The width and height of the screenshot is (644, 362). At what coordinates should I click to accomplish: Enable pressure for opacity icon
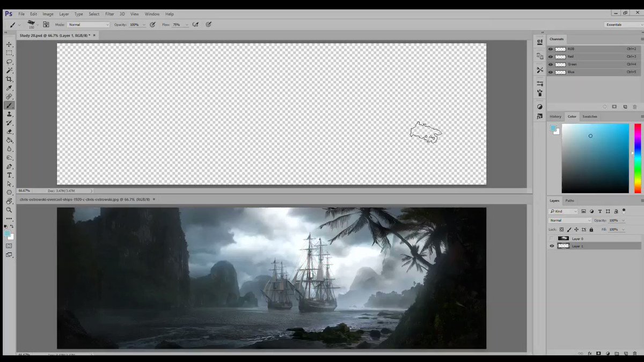coord(153,24)
